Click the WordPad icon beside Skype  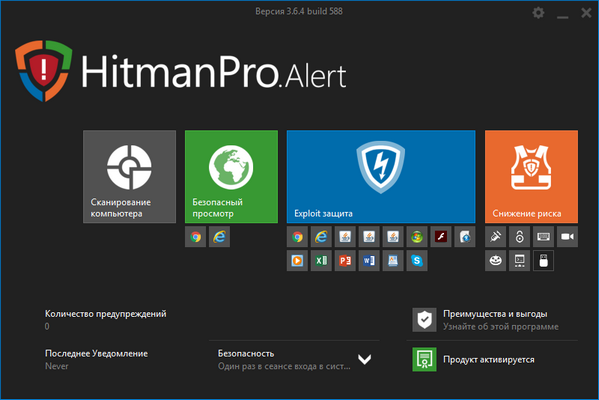(x=393, y=261)
